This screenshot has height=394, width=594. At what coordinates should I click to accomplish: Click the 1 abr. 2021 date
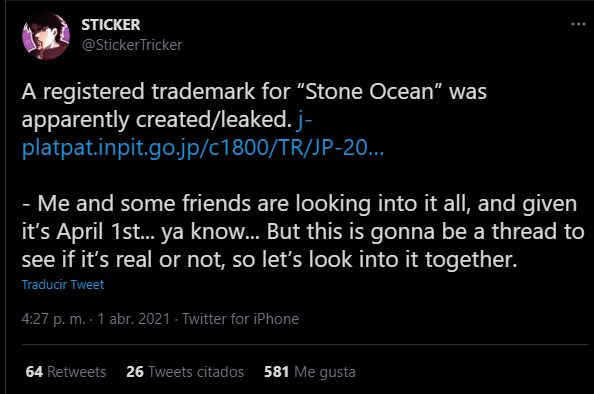(134, 319)
